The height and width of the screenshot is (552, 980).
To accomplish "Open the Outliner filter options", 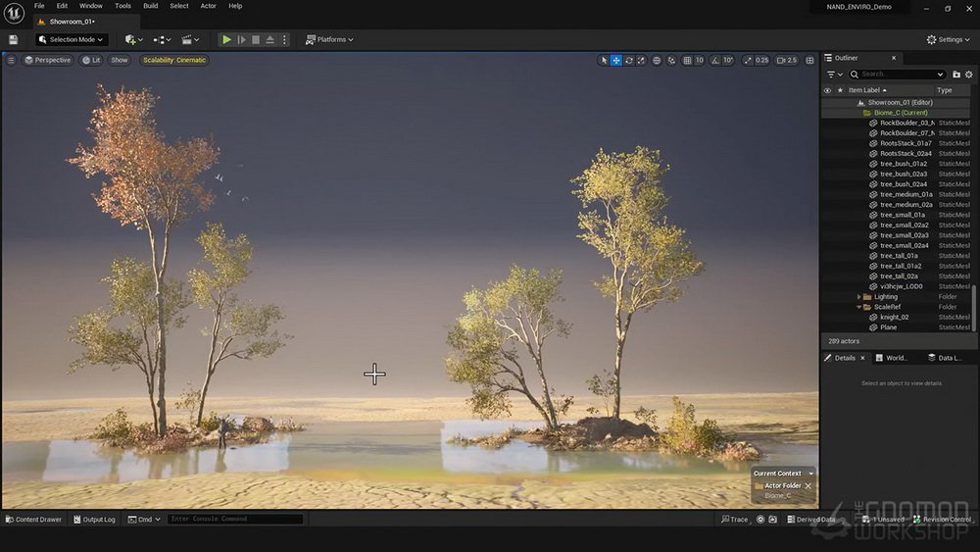I will [x=834, y=75].
